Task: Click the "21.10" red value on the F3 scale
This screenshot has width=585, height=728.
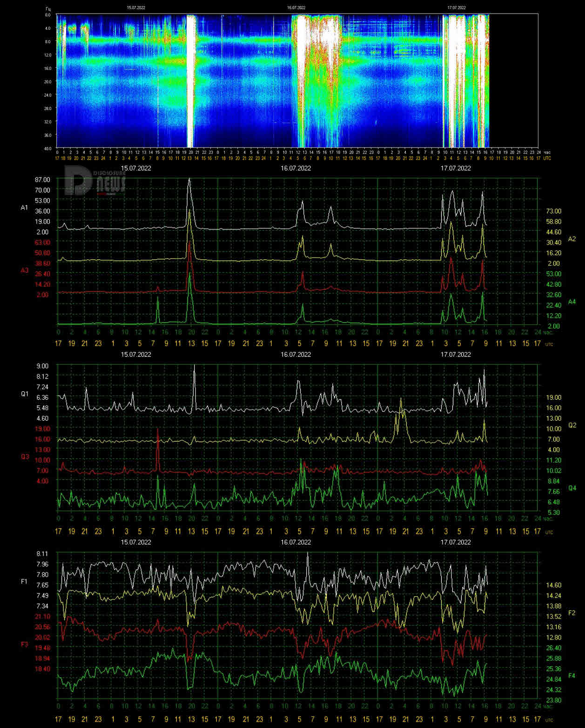Action: pos(42,616)
